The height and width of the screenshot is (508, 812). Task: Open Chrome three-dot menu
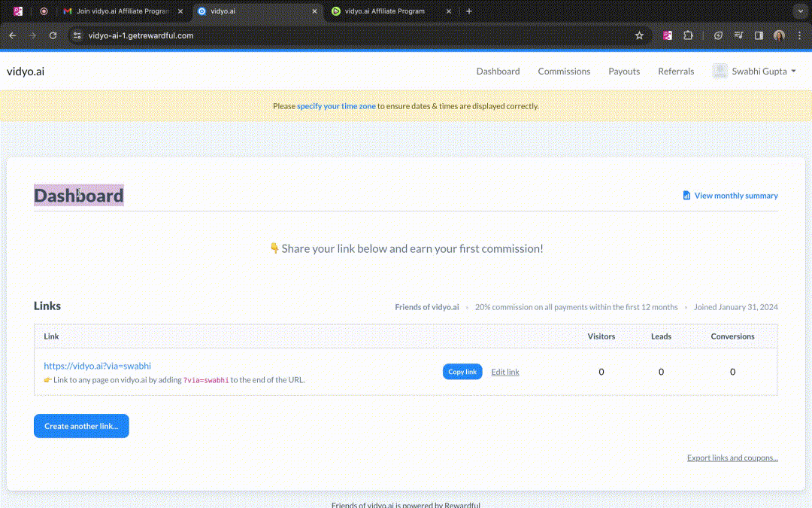click(x=799, y=36)
